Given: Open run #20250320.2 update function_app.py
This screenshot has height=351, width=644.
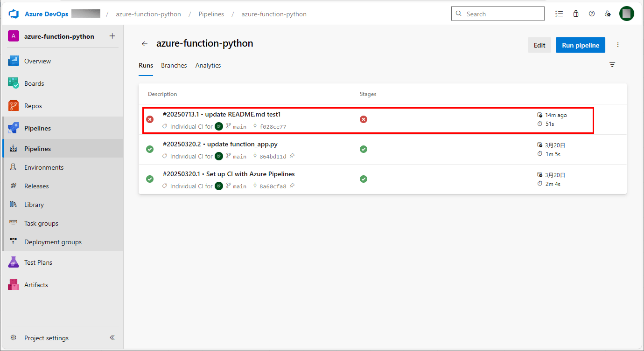Looking at the screenshot, I should coord(220,144).
